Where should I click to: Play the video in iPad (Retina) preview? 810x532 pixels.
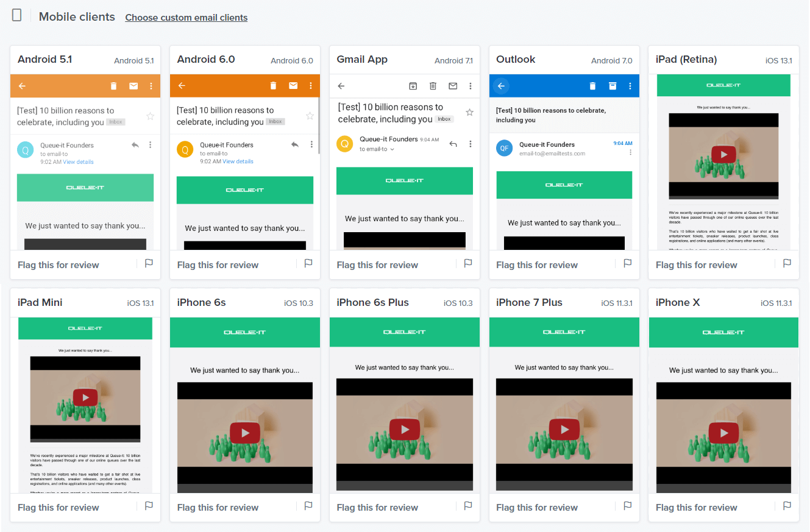pyautogui.click(x=723, y=155)
